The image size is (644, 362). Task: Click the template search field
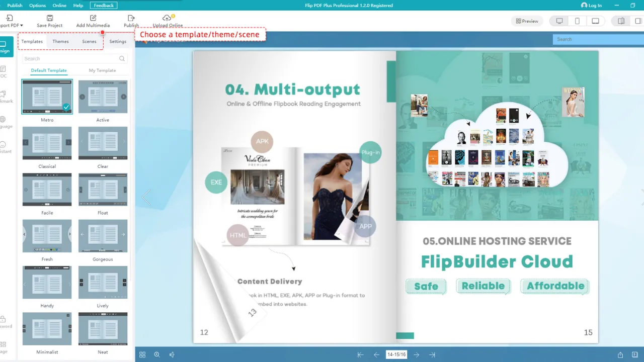click(74, 59)
